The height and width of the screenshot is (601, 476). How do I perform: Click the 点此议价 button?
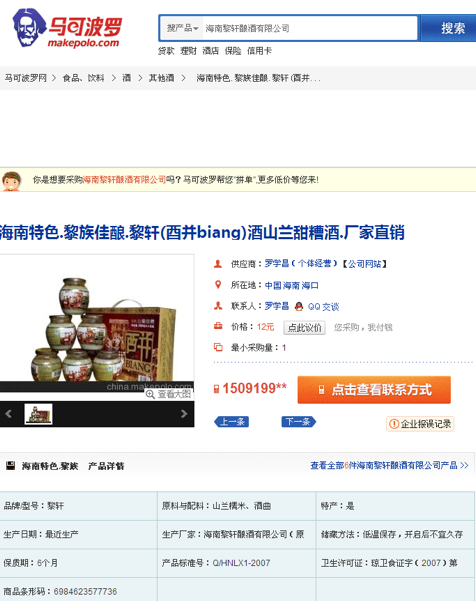point(305,328)
